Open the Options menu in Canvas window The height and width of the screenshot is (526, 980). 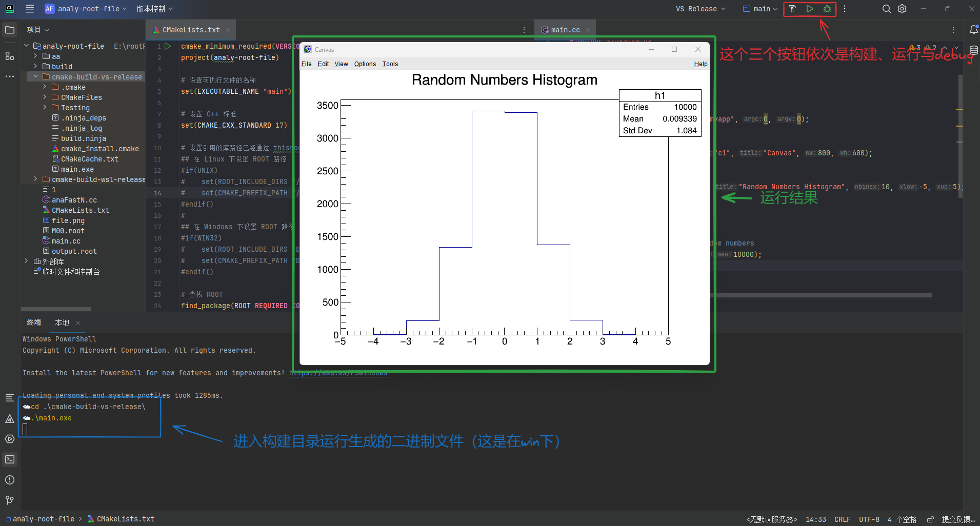(364, 64)
